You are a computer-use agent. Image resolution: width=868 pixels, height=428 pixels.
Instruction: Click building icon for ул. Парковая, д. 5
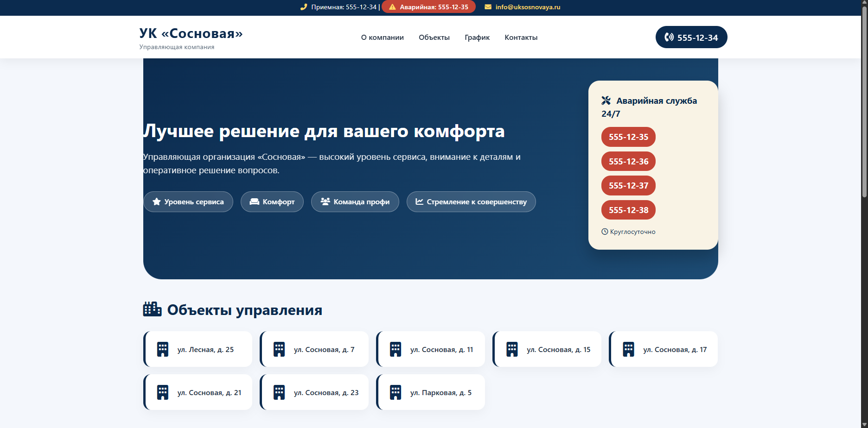396,392
